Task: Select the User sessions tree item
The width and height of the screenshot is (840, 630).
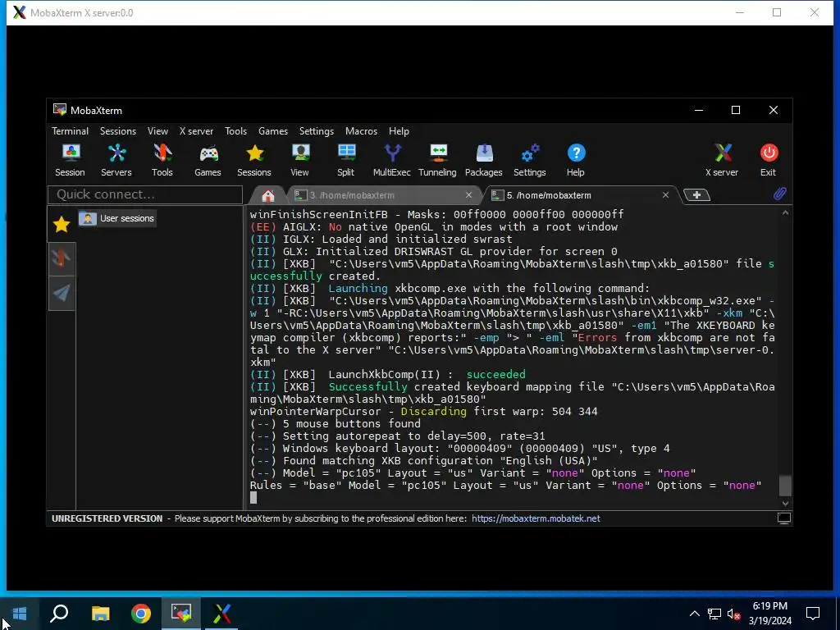Action: (x=117, y=218)
